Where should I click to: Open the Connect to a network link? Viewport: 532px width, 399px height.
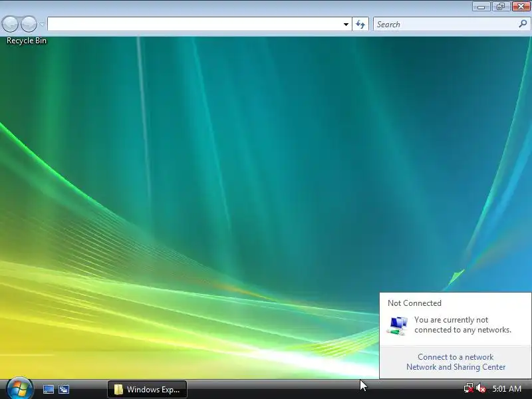pos(456,357)
